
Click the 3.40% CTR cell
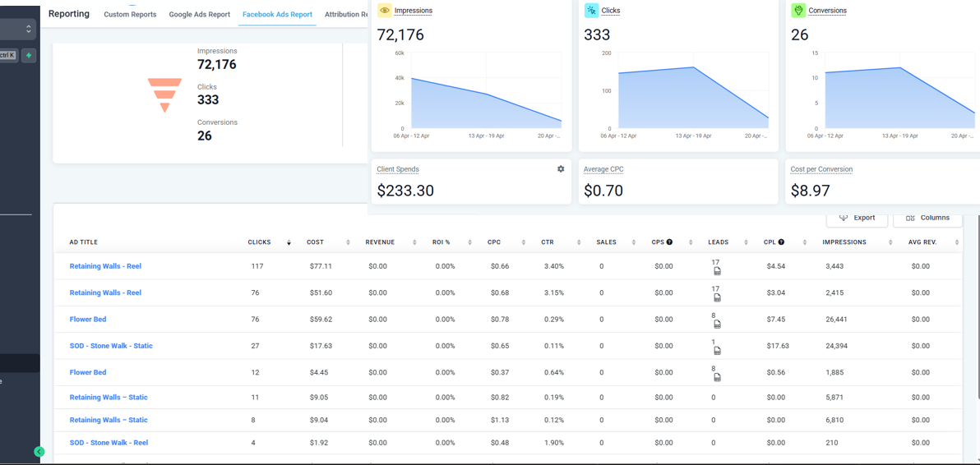(554, 266)
